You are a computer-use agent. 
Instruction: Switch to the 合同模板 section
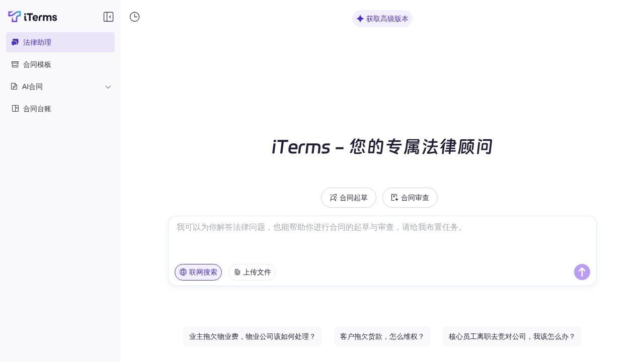point(37,64)
